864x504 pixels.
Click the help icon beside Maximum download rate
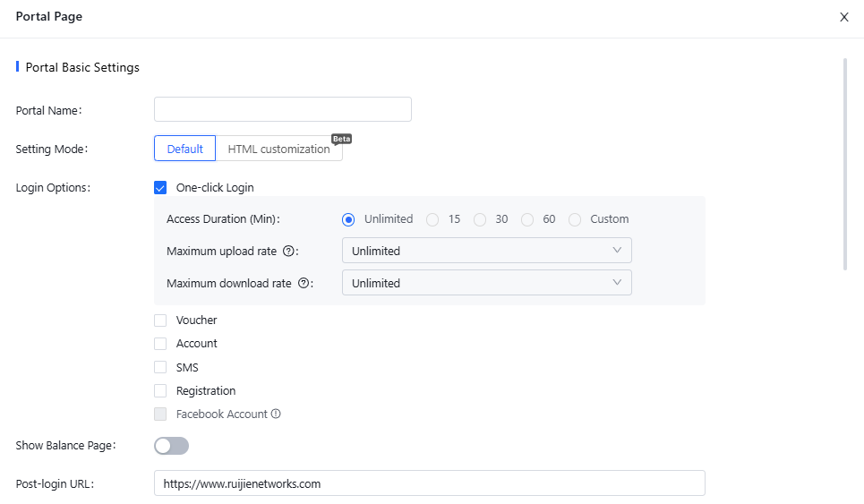[x=304, y=284]
